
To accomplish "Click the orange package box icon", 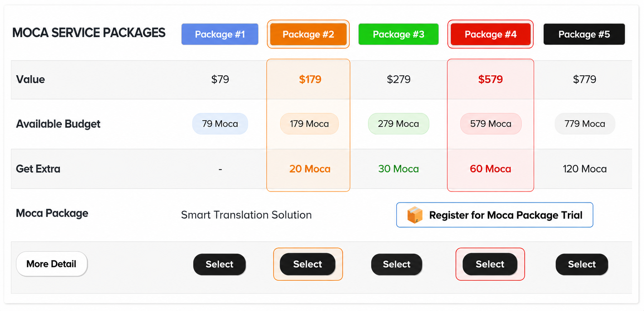I will [415, 215].
